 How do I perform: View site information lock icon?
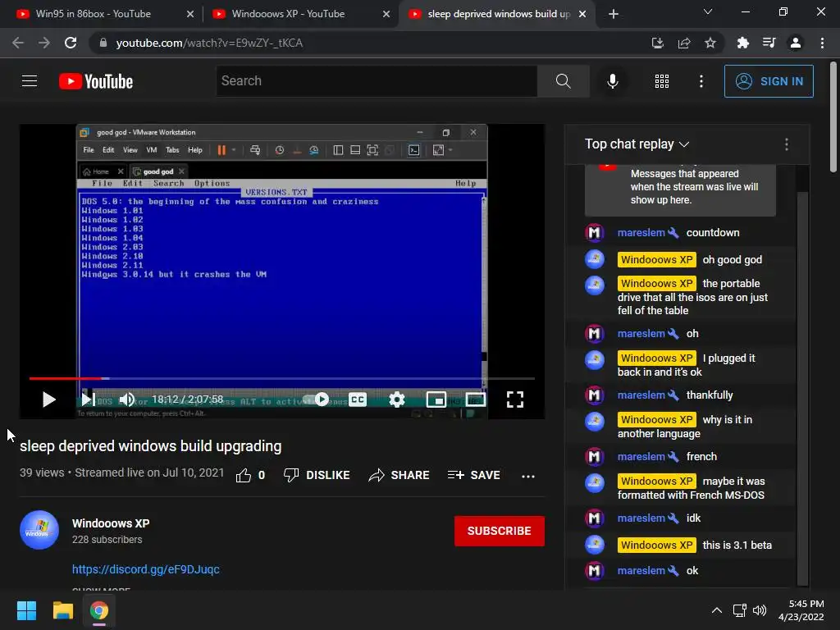coord(103,43)
